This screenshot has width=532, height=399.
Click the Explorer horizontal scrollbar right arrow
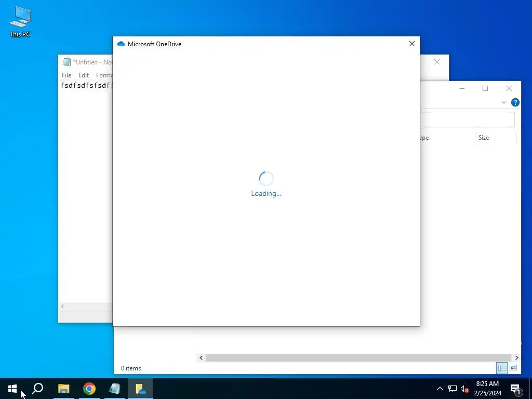[516, 357]
